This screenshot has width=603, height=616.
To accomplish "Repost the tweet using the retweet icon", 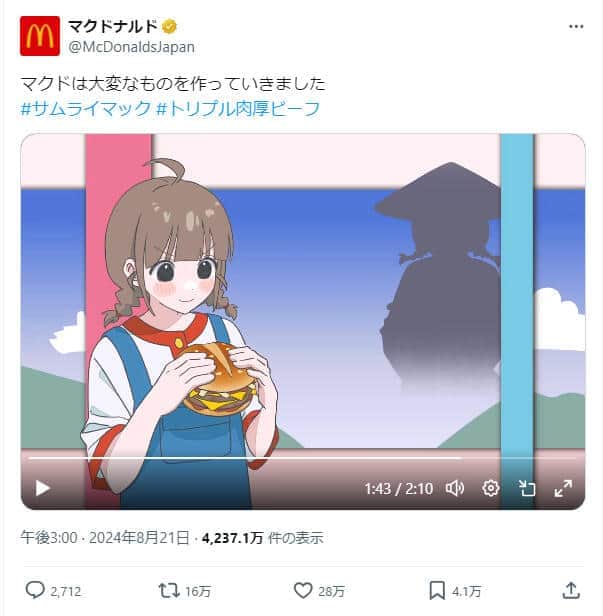I will click(x=169, y=590).
